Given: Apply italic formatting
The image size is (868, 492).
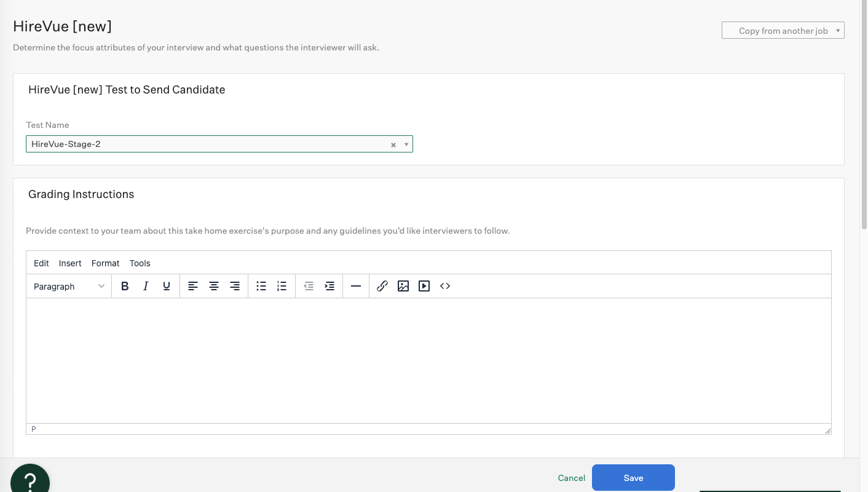Looking at the screenshot, I should click(x=146, y=286).
